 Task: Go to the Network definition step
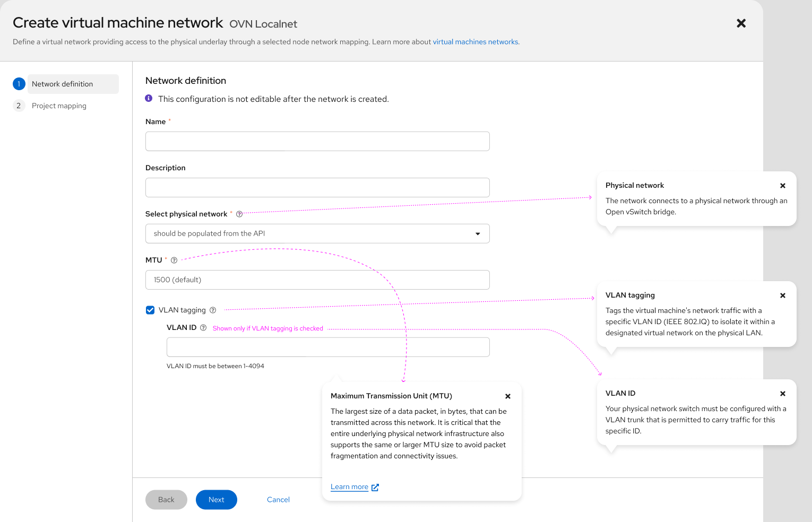pos(63,84)
